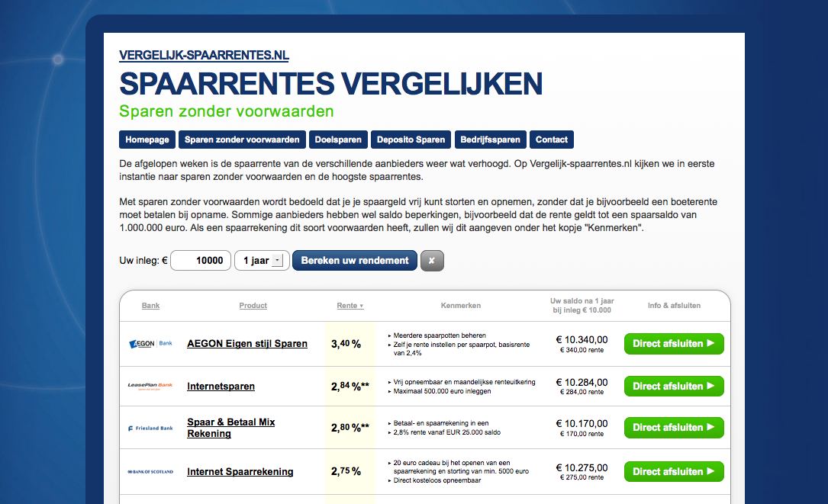Open the Bedrijfssparen menu item
Viewport: 828px width, 504px height.
(x=490, y=140)
